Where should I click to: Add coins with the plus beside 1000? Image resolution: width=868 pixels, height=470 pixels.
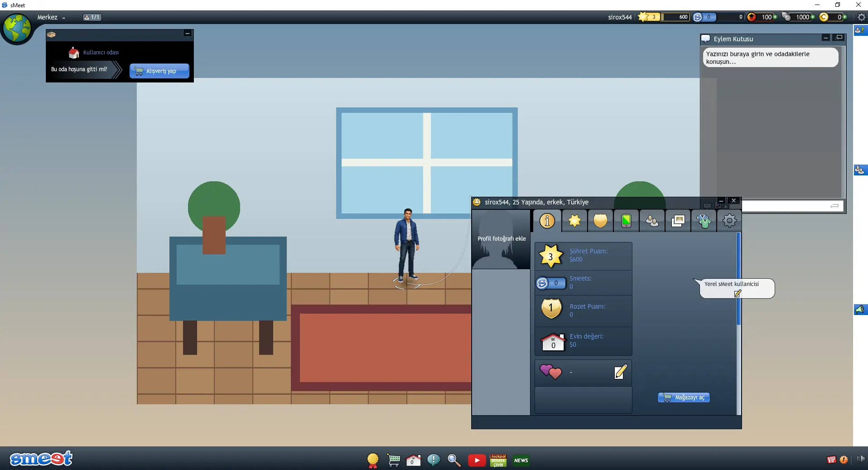click(813, 17)
